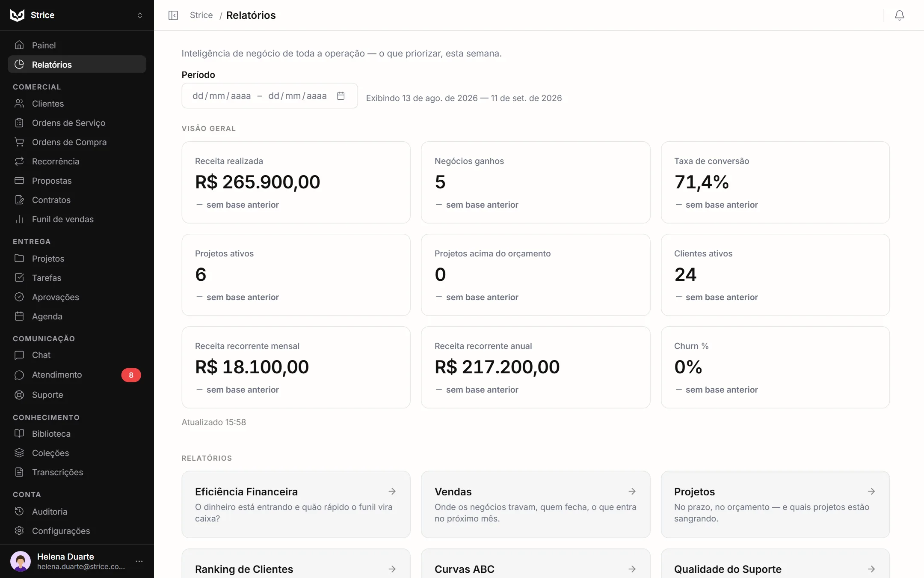
Task: Open the Vendas report arrow
Action: coord(632,491)
